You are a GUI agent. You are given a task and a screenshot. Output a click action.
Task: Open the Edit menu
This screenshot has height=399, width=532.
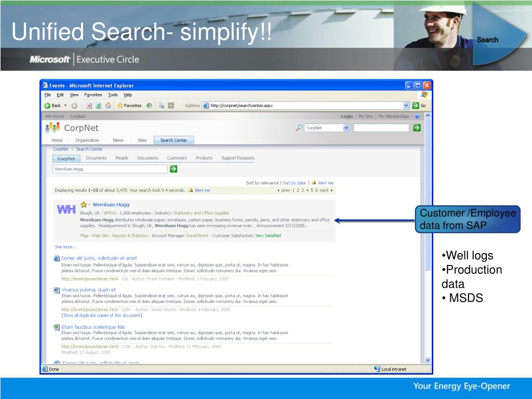pyautogui.click(x=60, y=95)
